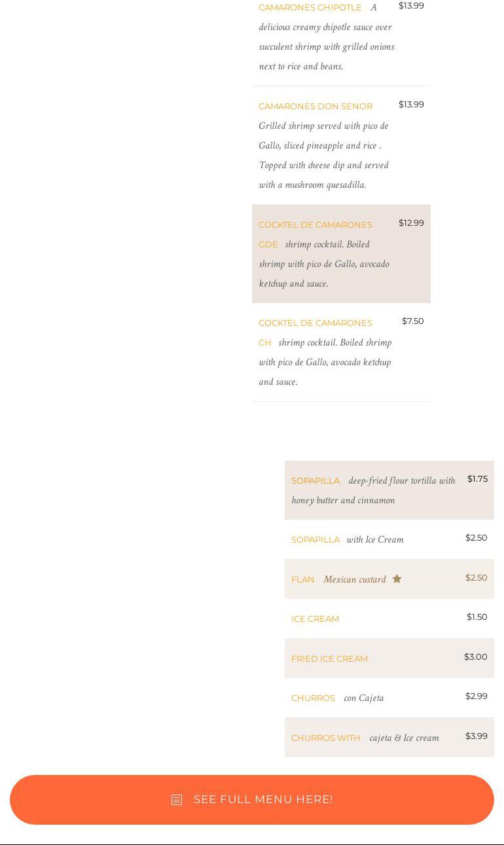This screenshot has height=845, width=504.
Task: Click the menu list icon in the orange button
Action: [177, 800]
